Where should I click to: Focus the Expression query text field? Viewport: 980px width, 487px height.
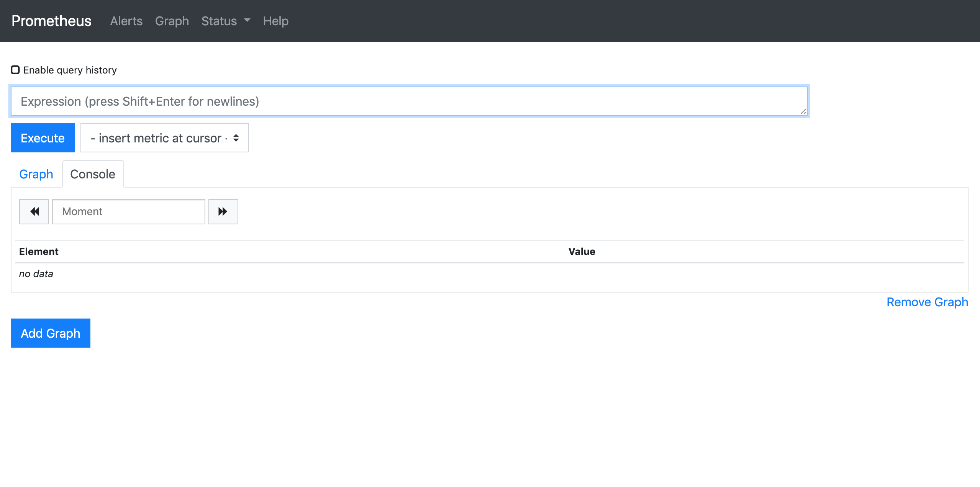click(x=408, y=101)
